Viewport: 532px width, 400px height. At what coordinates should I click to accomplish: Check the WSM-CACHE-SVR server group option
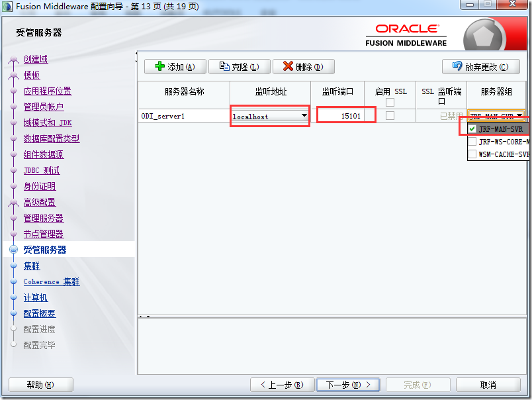(472, 154)
